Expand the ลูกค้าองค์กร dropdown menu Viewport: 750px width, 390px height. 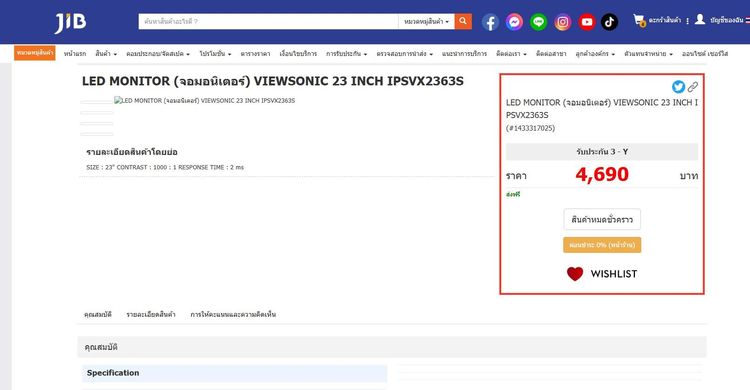[595, 54]
